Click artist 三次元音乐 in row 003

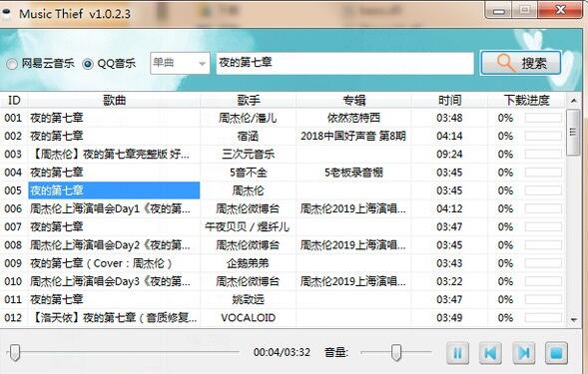(x=248, y=154)
